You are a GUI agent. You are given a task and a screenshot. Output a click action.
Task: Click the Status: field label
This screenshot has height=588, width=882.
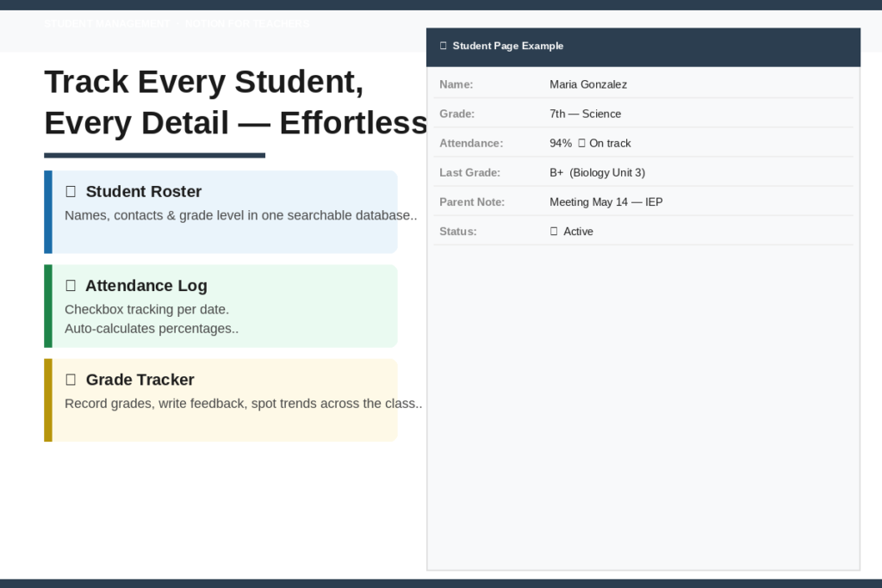[458, 232]
